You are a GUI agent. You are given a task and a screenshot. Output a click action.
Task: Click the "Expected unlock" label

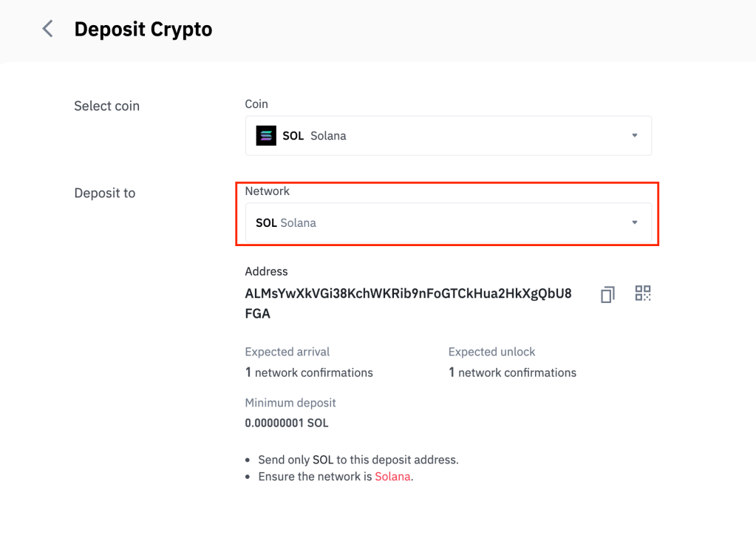point(491,352)
